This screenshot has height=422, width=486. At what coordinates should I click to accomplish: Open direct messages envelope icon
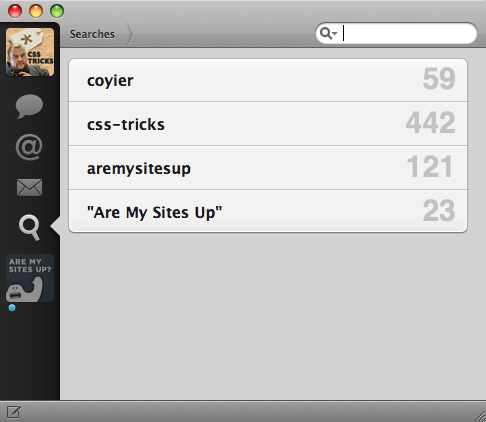click(29, 187)
